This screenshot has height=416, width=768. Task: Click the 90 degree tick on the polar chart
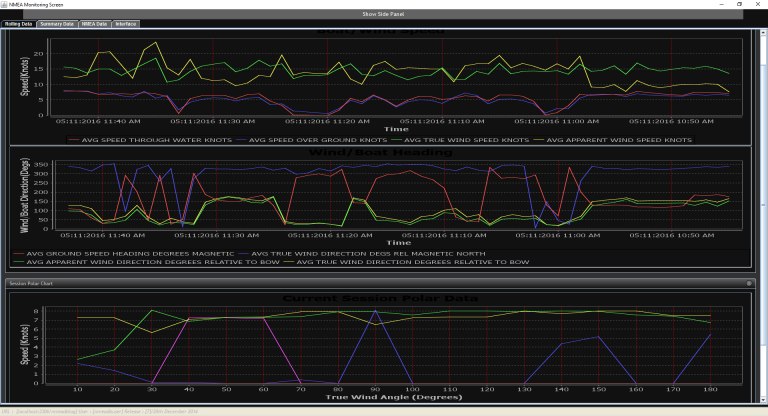click(375, 389)
